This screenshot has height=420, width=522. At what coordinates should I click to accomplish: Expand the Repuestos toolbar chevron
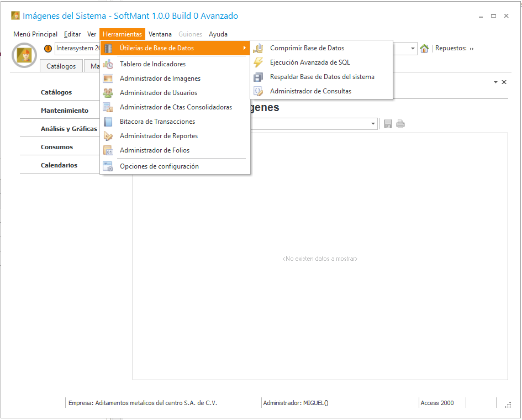coord(471,49)
